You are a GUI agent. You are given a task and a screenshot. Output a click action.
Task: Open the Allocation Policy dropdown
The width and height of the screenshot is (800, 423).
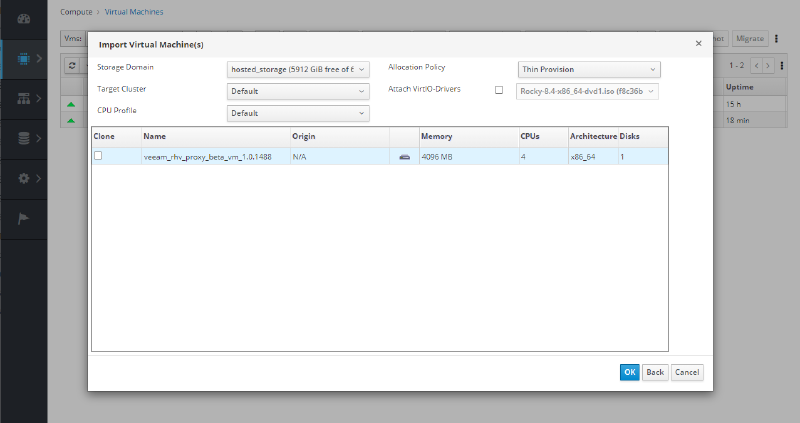point(589,69)
